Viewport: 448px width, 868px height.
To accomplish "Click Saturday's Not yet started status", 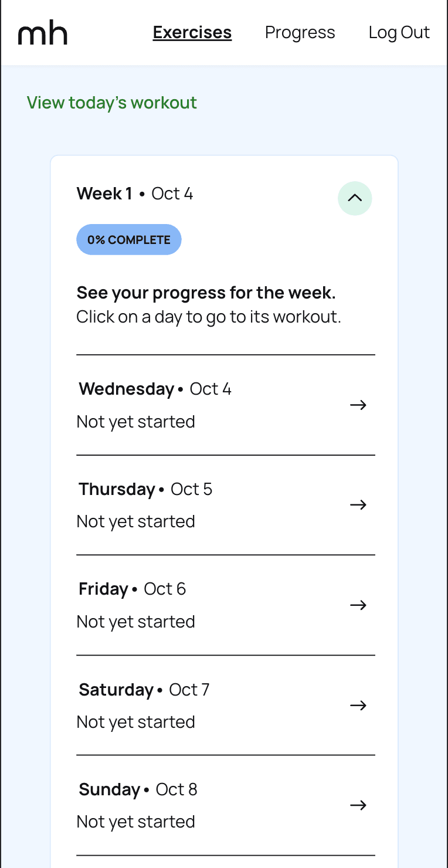I will [x=136, y=722].
